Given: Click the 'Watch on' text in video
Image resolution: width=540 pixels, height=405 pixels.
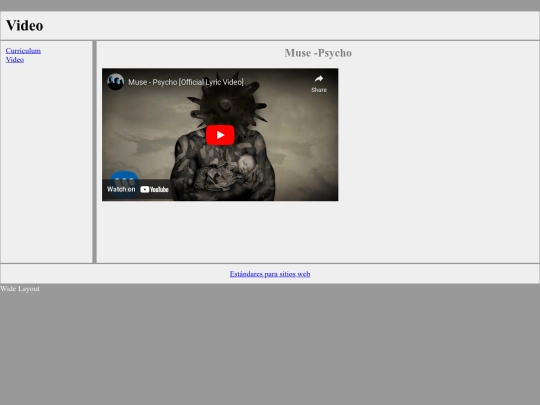Looking at the screenshot, I should coord(121,189).
